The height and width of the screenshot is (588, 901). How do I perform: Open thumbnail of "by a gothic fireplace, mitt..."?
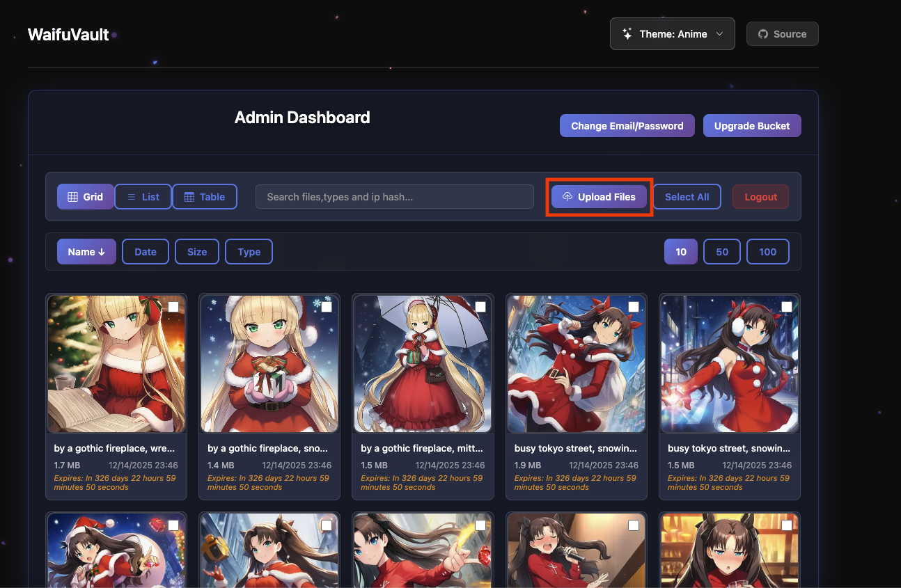(x=423, y=364)
